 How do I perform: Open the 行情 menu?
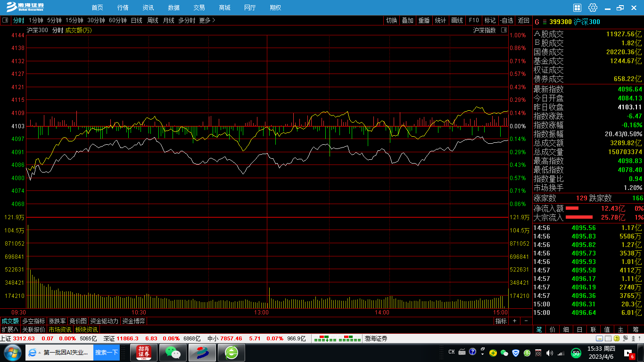point(123,8)
